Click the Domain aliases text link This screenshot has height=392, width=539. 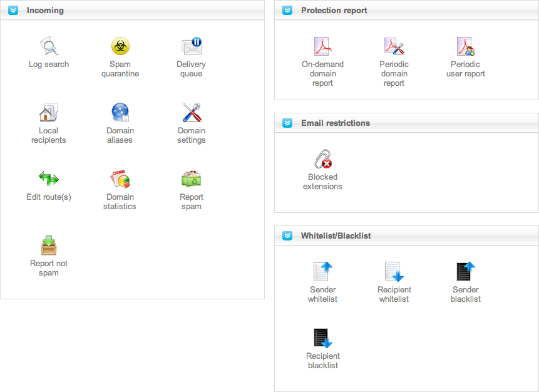[x=120, y=135]
